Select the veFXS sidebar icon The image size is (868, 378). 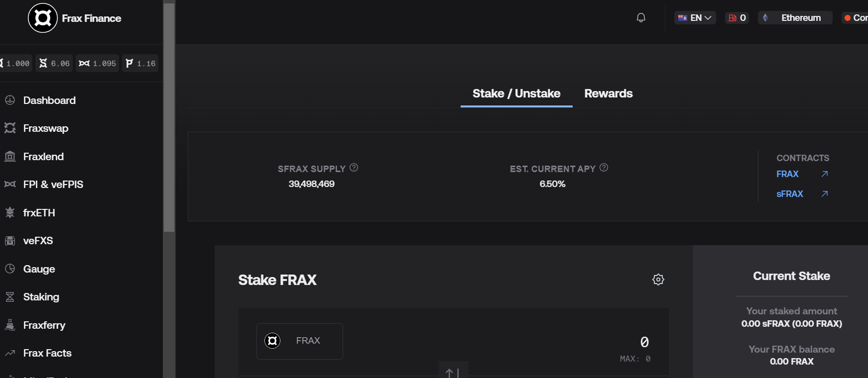tap(10, 240)
